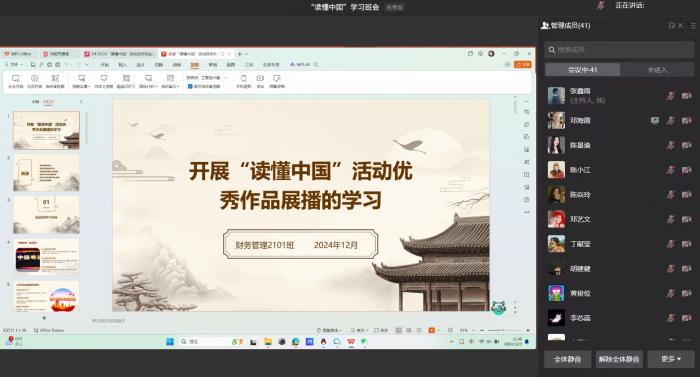Screen dimensions: 700x377
Task: Toggle mute for member 胡婕健
Action: (x=671, y=268)
